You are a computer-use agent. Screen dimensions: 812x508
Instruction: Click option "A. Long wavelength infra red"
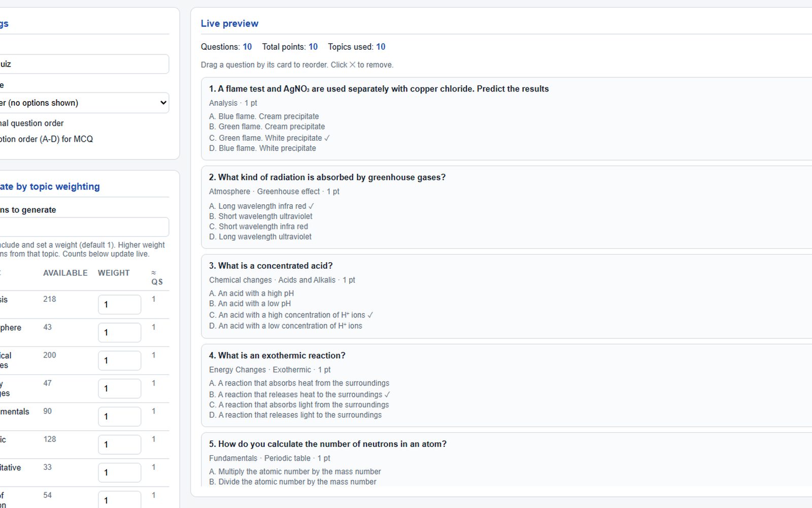click(261, 206)
